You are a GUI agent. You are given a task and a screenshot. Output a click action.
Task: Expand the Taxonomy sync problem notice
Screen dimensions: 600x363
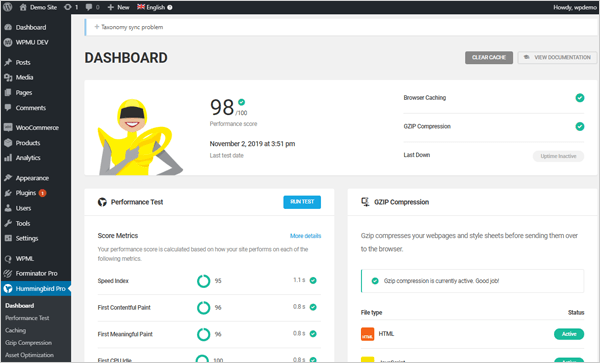(x=129, y=27)
